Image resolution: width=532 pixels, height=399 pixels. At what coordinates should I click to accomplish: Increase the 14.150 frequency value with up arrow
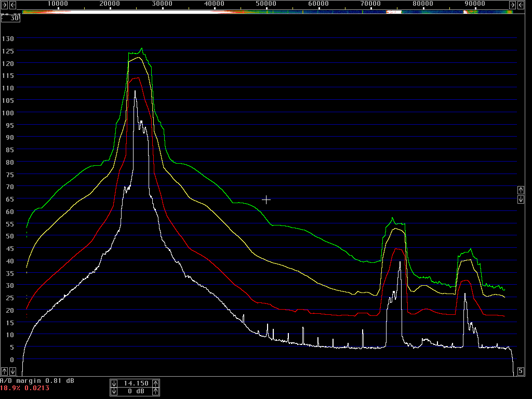coord(155,383)
